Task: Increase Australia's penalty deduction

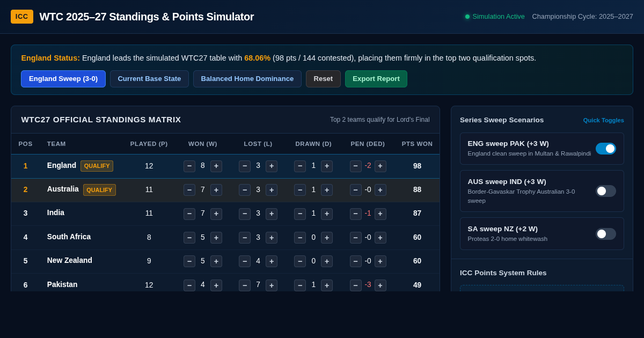Action: coord(380,190)
